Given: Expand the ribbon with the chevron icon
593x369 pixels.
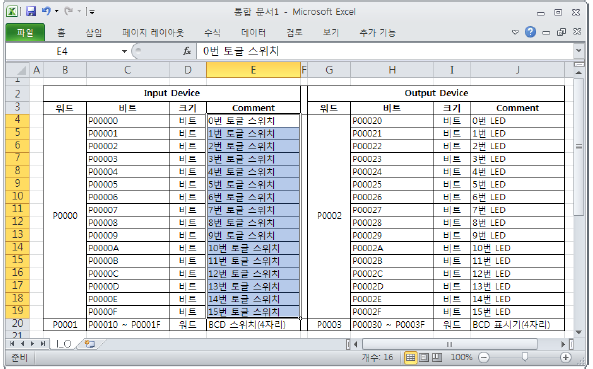Looking at the screenshot, I should click(515, 32).
